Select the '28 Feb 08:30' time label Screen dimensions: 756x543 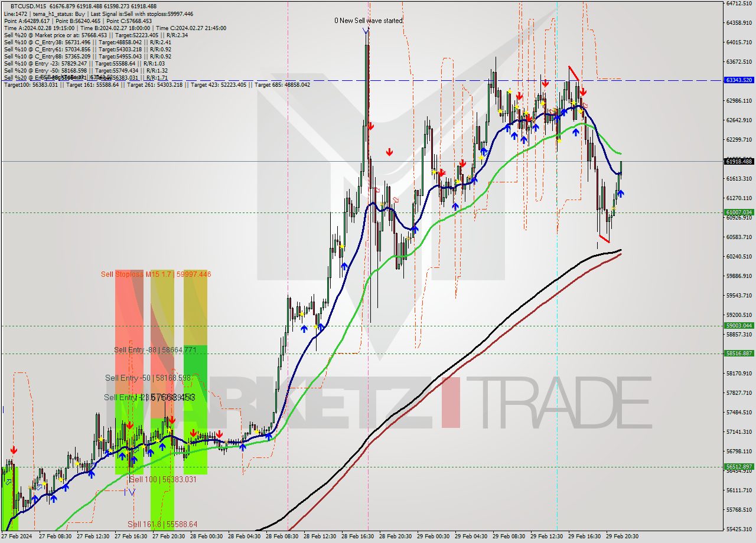pyautogui.click(x=282, y=537)
